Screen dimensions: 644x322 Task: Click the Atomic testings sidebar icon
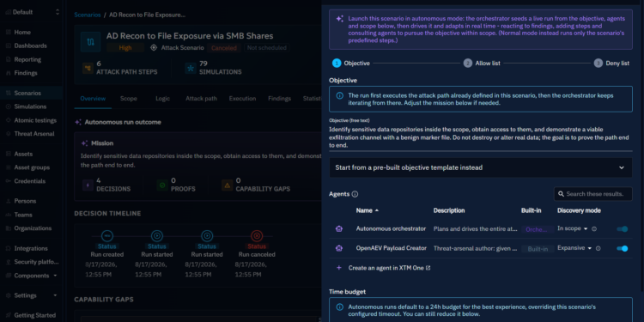tap(9, 120)
